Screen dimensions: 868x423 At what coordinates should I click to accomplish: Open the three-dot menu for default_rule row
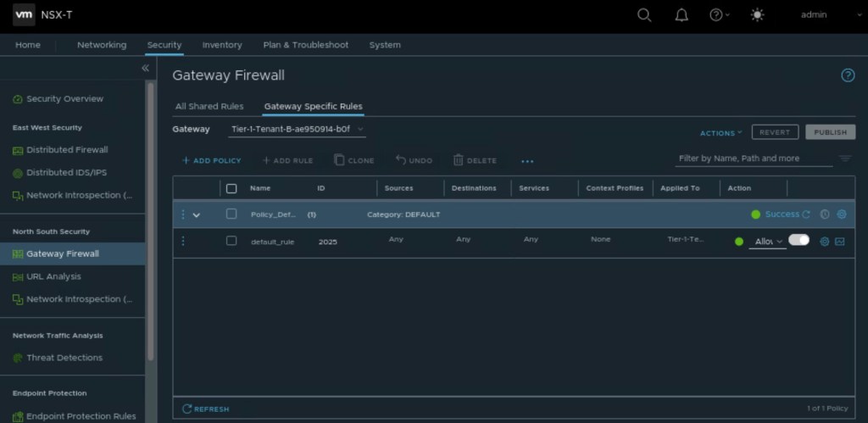click(x=183, y=241)
